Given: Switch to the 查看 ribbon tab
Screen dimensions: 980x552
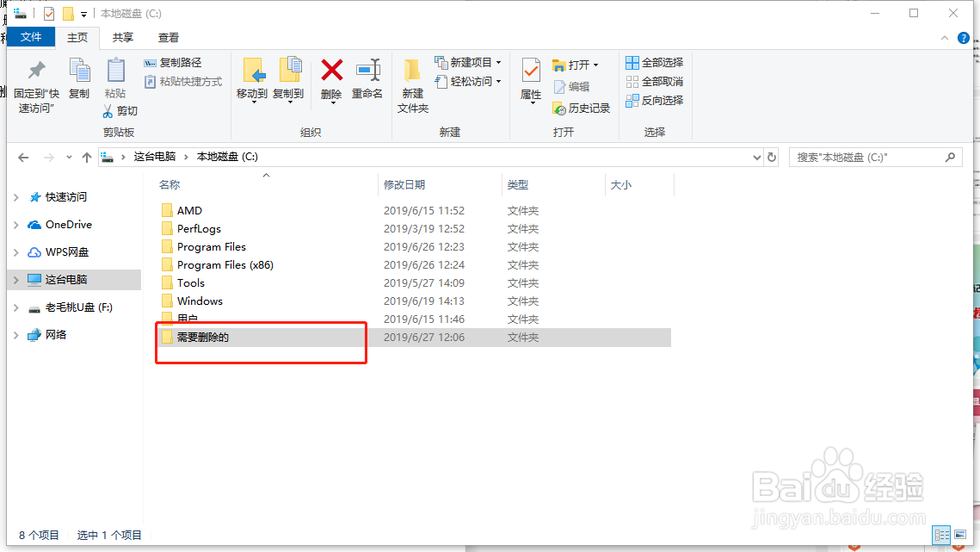Looking at the screenshot, I should (x=167, y=37).
